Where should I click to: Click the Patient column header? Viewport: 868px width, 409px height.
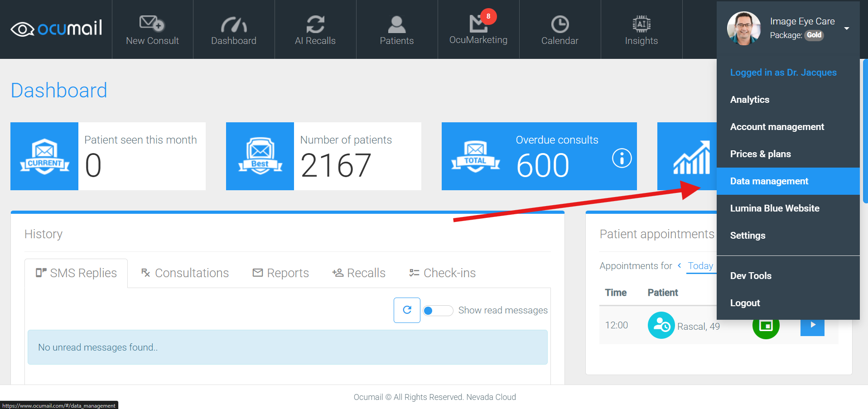[x=663, y=293]
